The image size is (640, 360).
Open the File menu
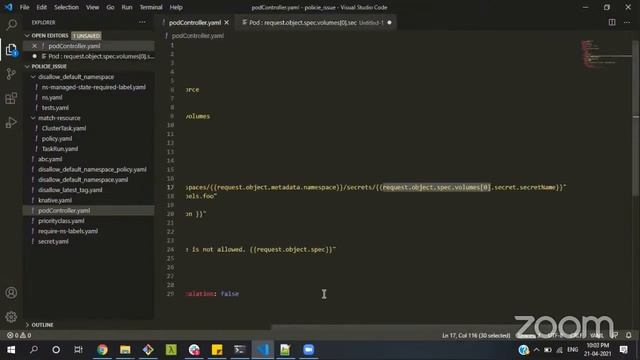coord(24,7)
